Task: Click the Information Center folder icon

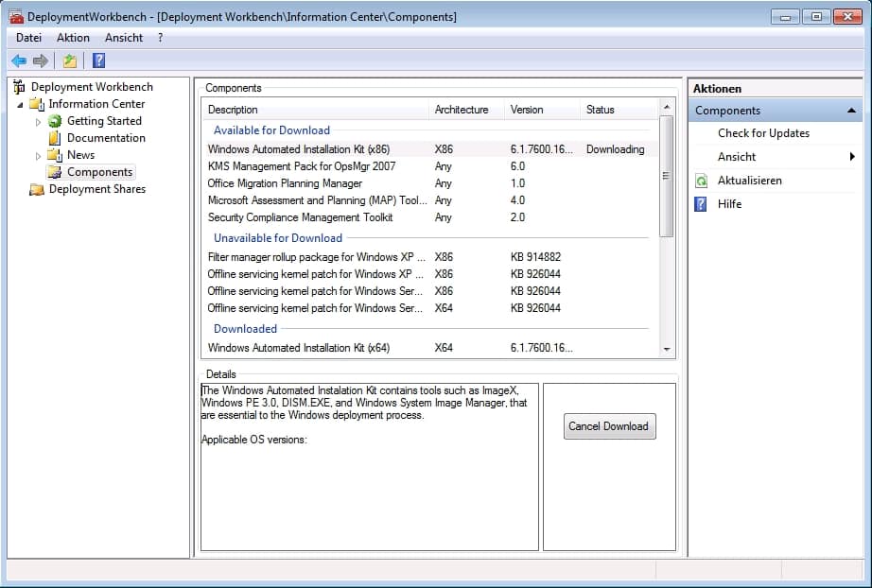Action: point(37,104)
